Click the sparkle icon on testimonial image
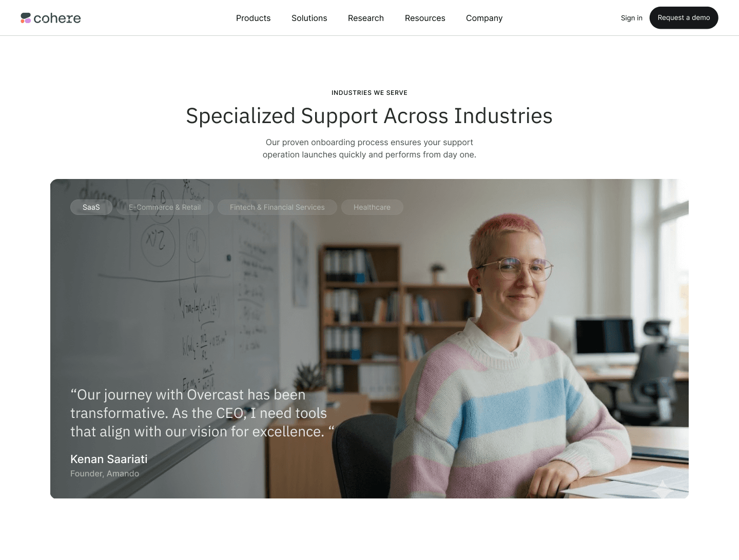739x560 pixels. [x=663, y=489]
